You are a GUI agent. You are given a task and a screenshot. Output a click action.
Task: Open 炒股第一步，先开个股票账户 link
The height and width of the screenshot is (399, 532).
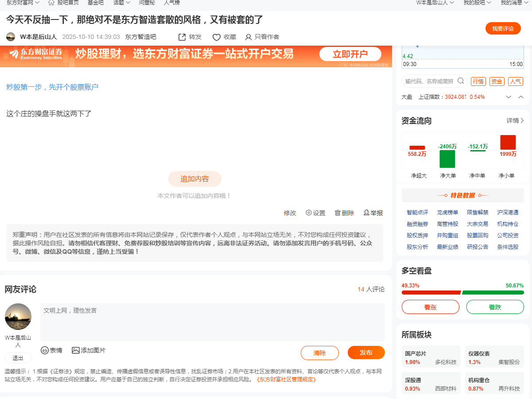[x=52, y=87]
